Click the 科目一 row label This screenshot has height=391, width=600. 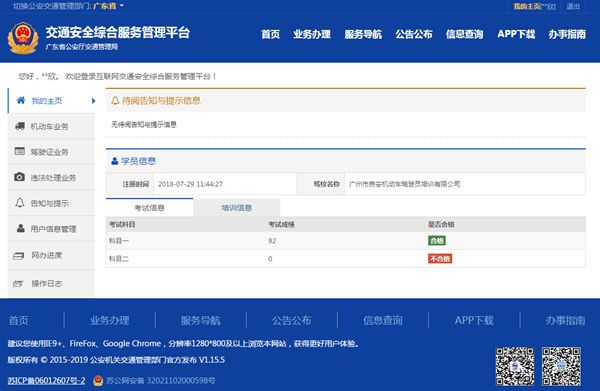point(119,241)
